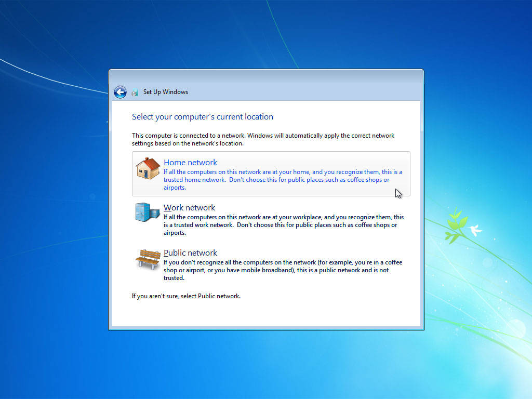
Task: Click the 'This computer is connected' intro text
Action: coord(263,139)
